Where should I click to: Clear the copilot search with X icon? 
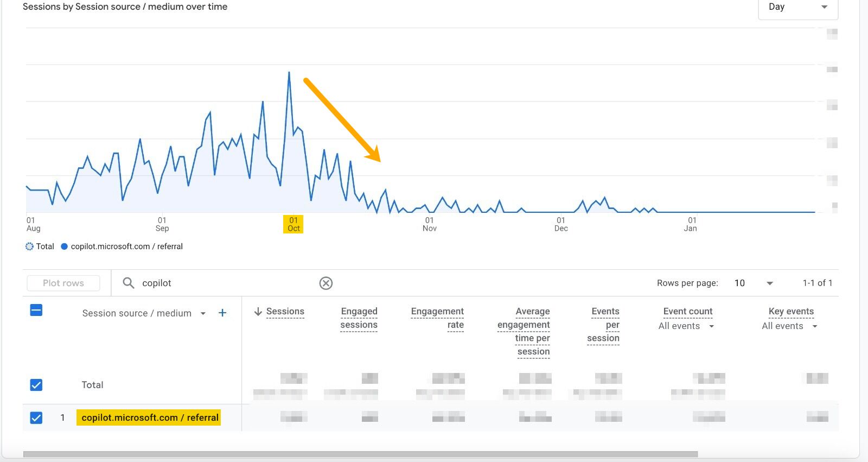point(325,283)
